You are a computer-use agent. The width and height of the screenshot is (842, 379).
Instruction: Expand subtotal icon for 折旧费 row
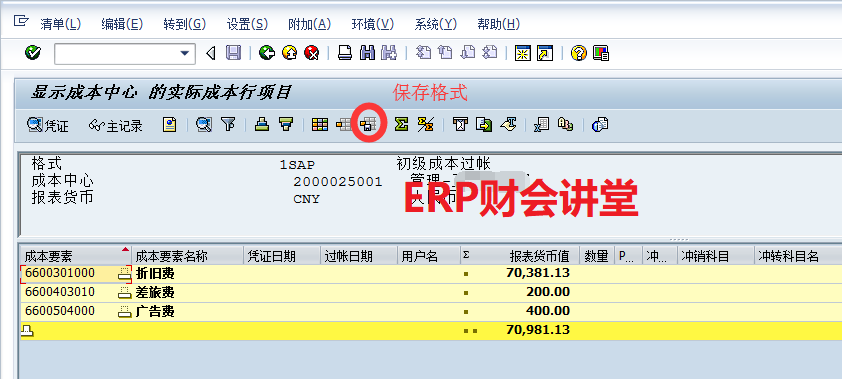(125, 274)
